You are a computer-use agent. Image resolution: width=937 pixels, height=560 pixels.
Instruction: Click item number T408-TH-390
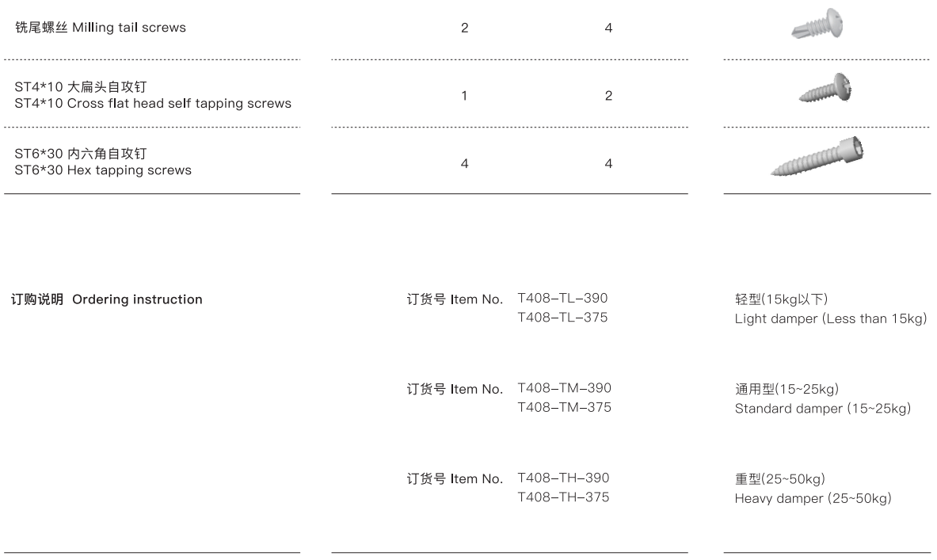pos(563,478)
